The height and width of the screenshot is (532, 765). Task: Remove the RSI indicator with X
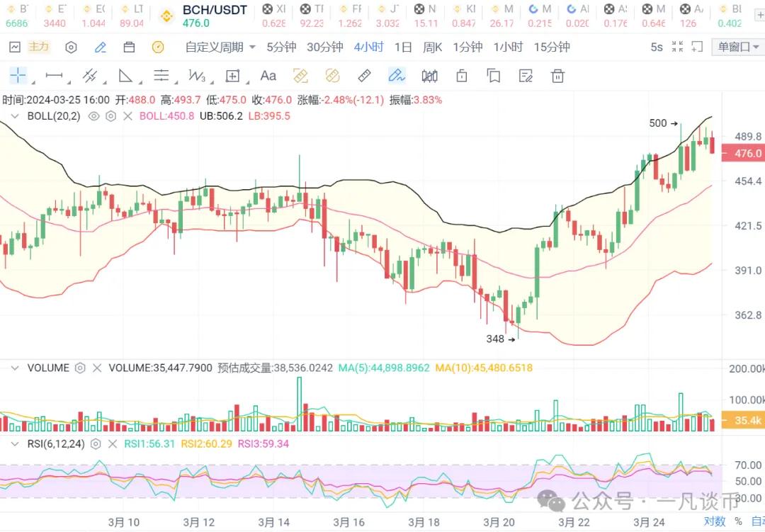click(x=113, y=444)
